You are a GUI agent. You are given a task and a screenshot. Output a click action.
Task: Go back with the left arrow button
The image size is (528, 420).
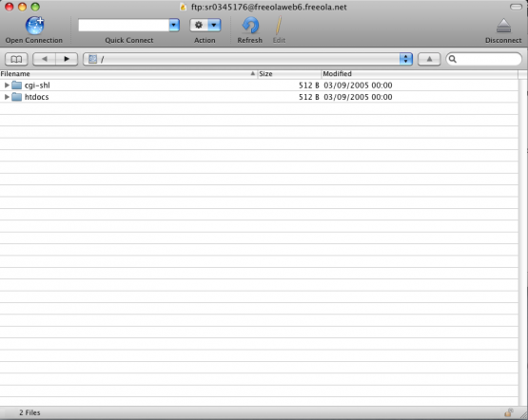pos(44,59)
